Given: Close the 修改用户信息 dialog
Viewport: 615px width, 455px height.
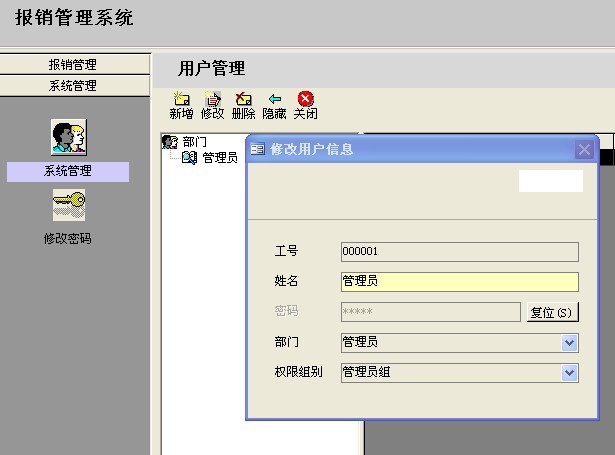Looking at the screenshot, I should click(x=584, y=149).
